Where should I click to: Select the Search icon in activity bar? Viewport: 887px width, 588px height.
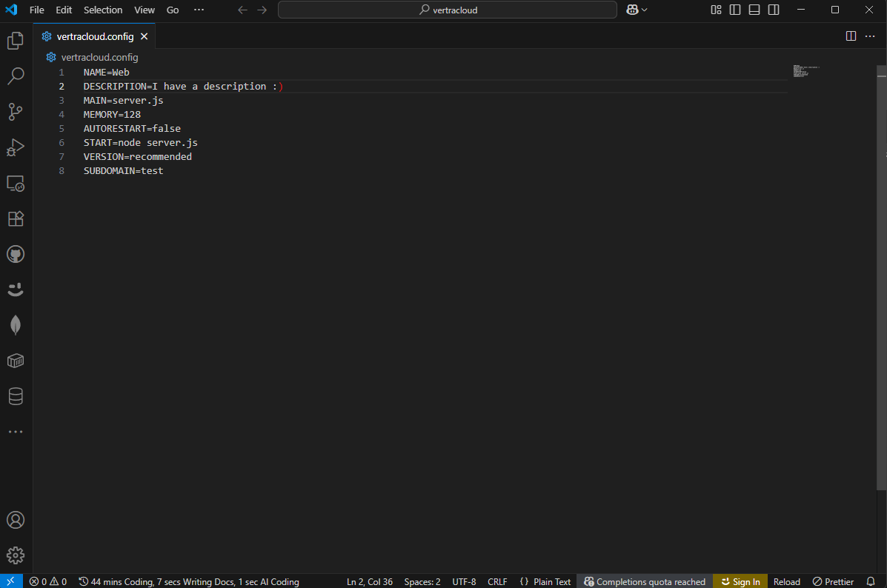pos(16,76)
